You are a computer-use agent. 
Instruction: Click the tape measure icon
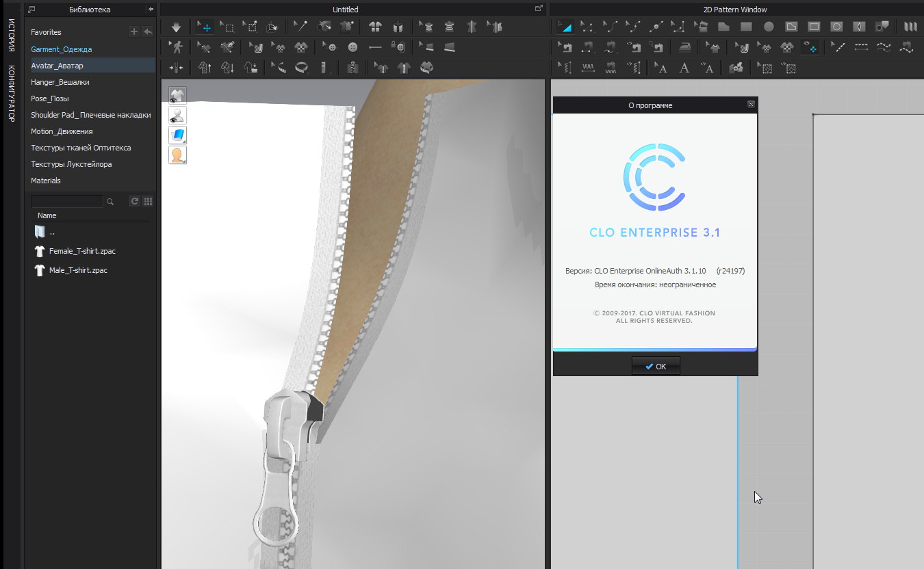301,68
